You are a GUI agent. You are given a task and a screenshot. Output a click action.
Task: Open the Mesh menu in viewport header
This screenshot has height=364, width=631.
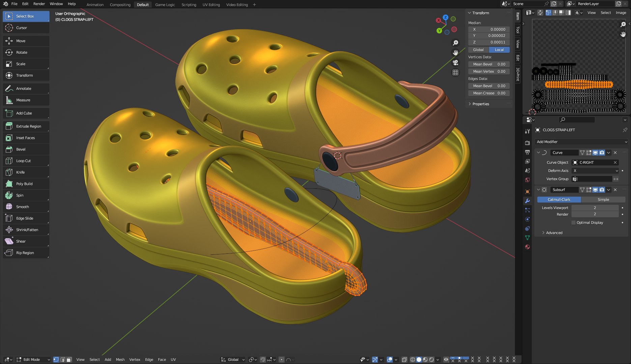[120, 360]
